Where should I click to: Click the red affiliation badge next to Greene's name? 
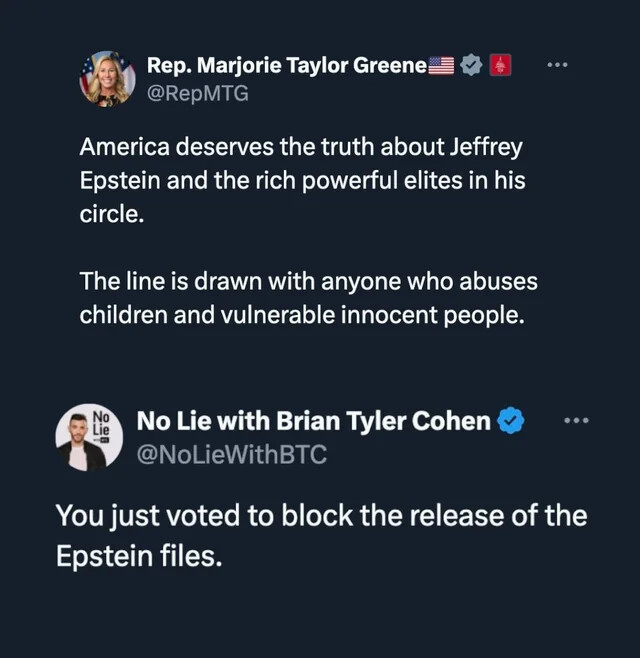coord(502,66)
